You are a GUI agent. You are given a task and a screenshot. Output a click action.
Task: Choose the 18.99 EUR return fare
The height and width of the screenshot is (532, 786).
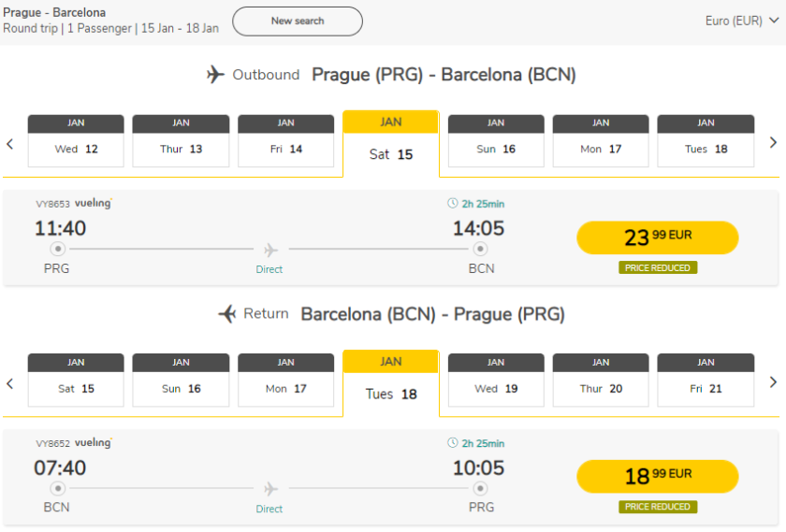pyautogui.click(x=658, y=477)
